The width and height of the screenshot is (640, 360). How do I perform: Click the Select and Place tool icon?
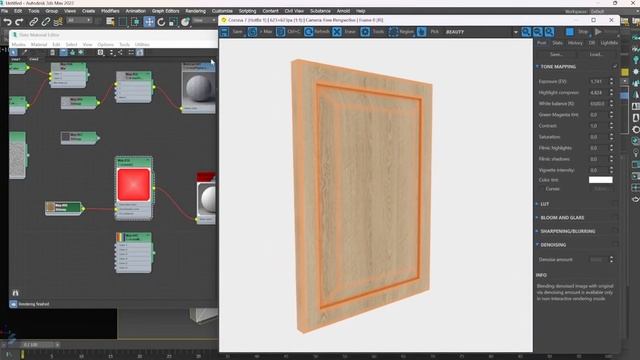click(185, 22)
